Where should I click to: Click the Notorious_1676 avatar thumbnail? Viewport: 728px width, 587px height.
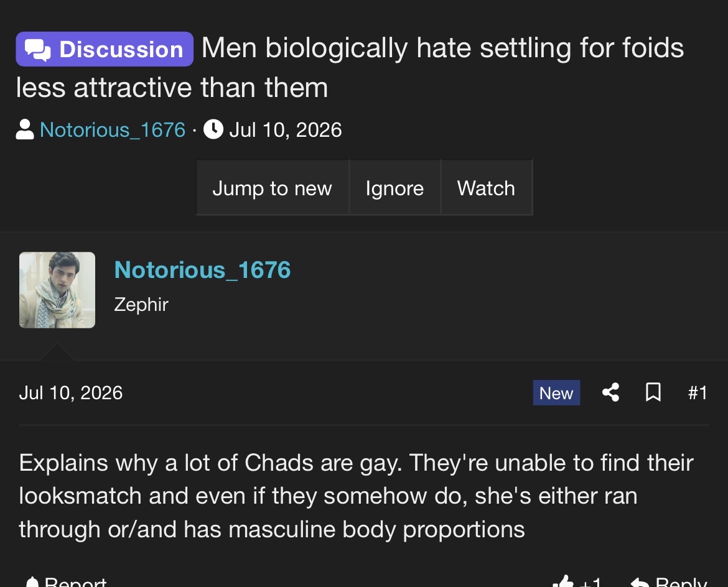[x=57, y=290]
